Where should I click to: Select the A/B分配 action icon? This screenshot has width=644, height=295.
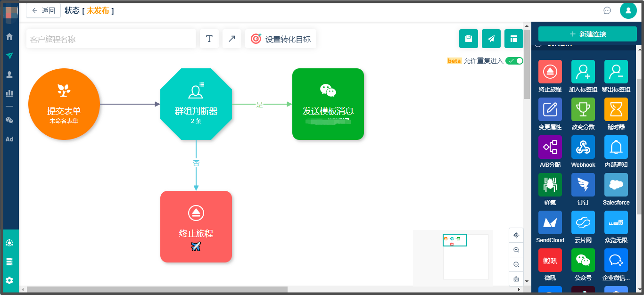(x=550, y=147)
